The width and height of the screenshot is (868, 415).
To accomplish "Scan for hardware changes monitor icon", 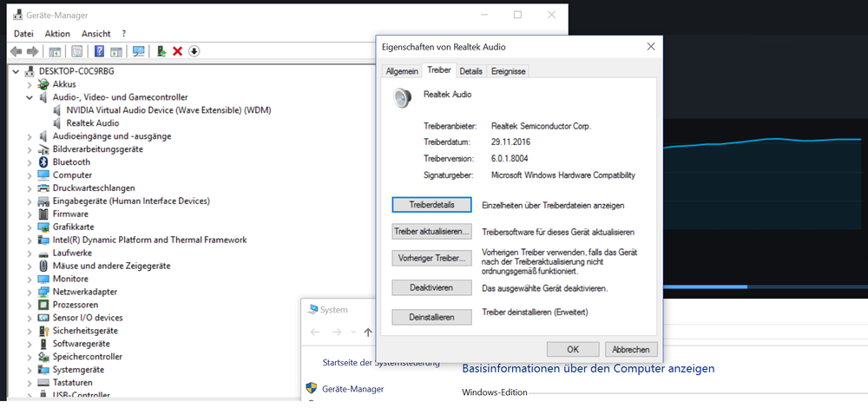I will tap(138, 51).
